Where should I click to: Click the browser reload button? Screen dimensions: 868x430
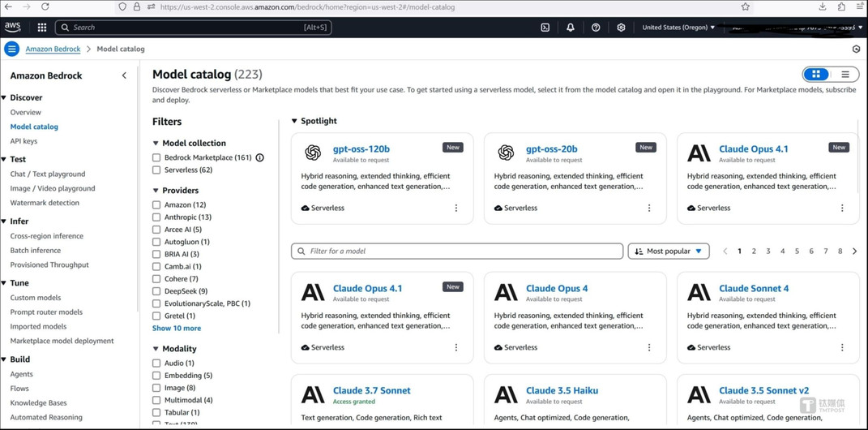45,6
